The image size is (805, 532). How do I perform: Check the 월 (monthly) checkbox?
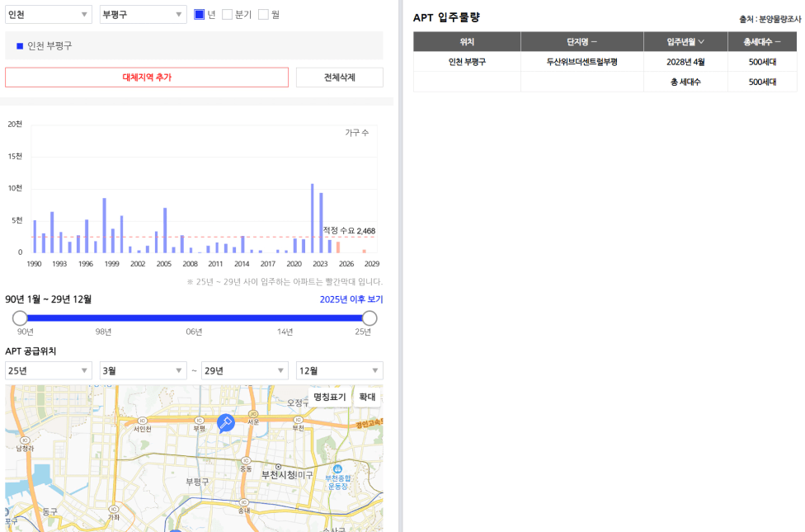click(x=264, y=14)
